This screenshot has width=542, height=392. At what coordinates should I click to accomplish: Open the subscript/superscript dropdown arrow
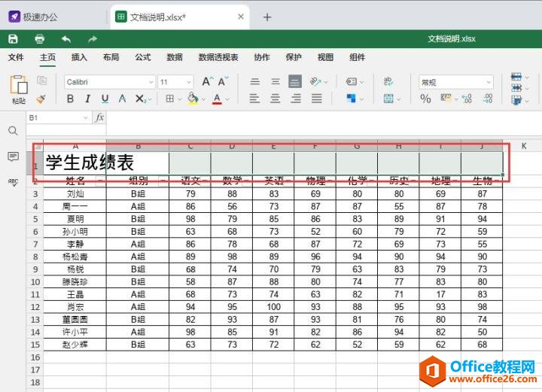[150, 100]
